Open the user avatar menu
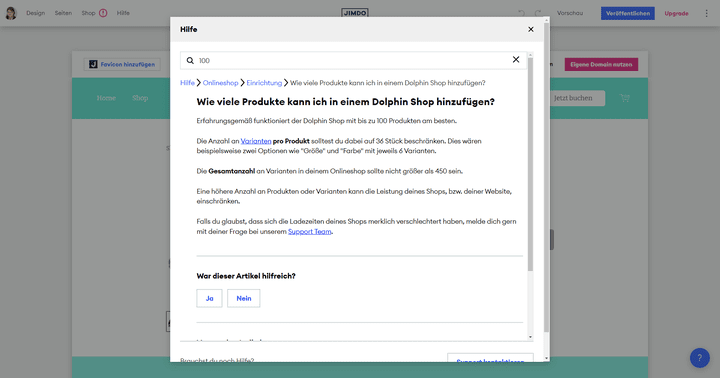This screenshot has height=378, width=720. tap(11, 13)
